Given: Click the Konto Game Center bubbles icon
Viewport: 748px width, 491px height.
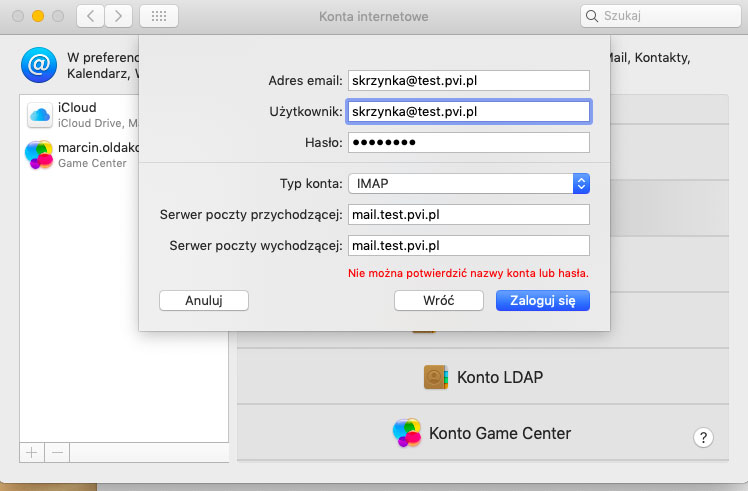Looking at the screenshot, I should tap(407, 433).
